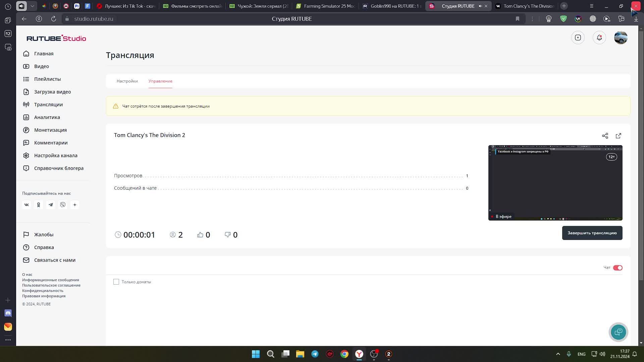Switch to the Goblin998 на RUTUBE browser tab
Image resolution: width=644 pixels, height=362 pixels.
click(392, 6)
